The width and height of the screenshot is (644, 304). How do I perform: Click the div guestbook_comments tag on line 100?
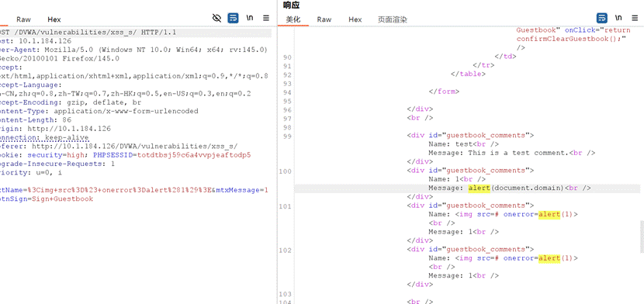[x=471, y=171]
